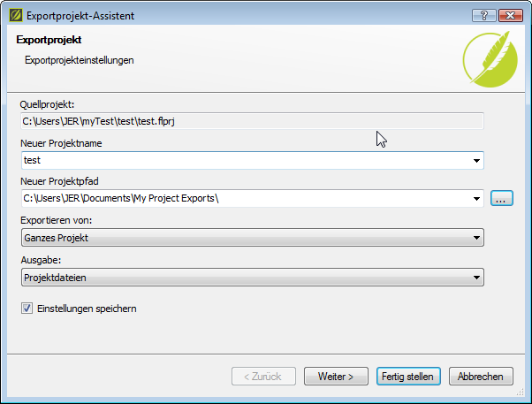This screenshot has height=404, width=532.
Task: Uncheck the Einstellungen speichern checkbox
Action: coord(27,309)
